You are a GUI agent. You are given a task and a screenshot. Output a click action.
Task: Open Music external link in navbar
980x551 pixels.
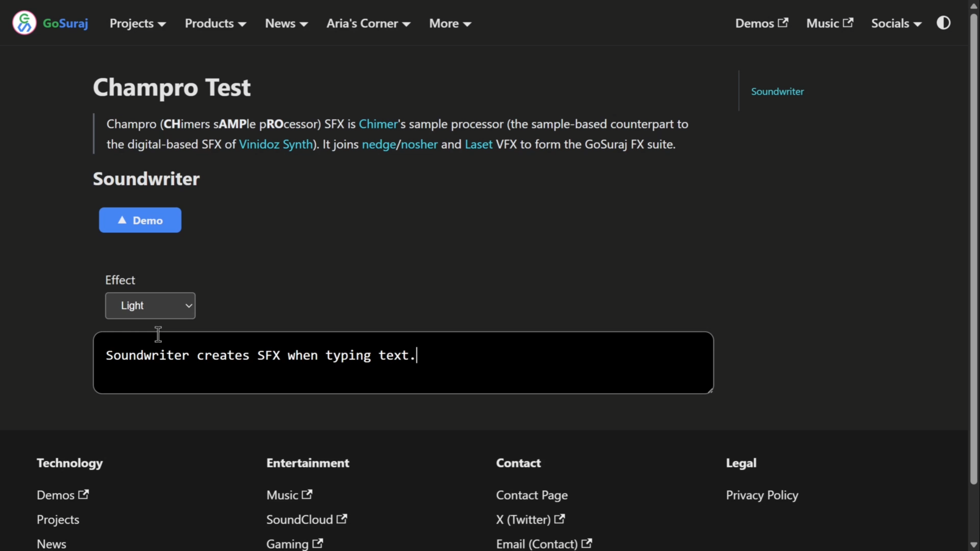[x=830, y=23]
